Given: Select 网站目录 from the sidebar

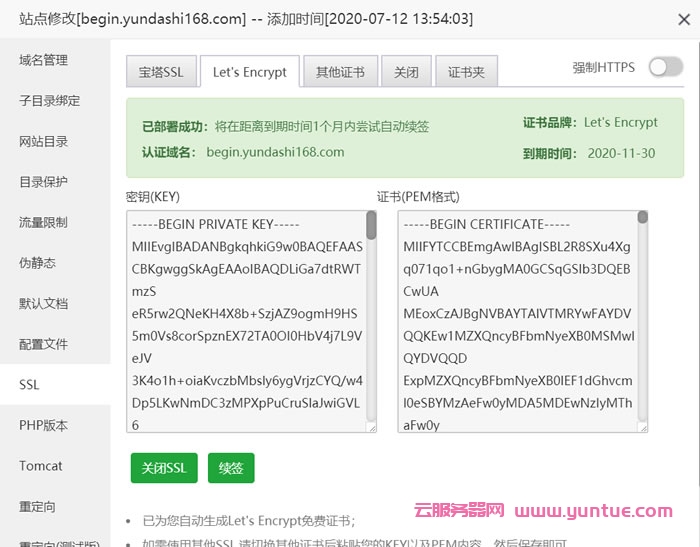Looking at the screenshot, I should point(44,141).
